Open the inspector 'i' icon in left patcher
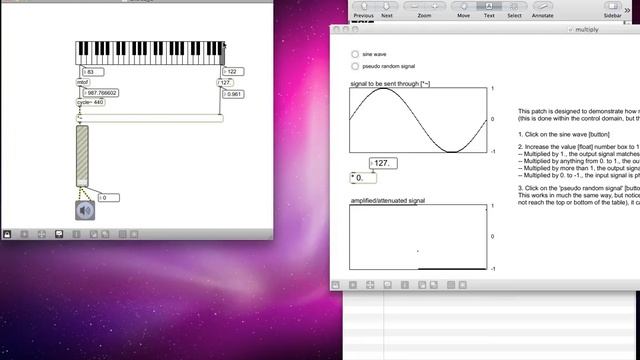 click(x=76, y=234)
